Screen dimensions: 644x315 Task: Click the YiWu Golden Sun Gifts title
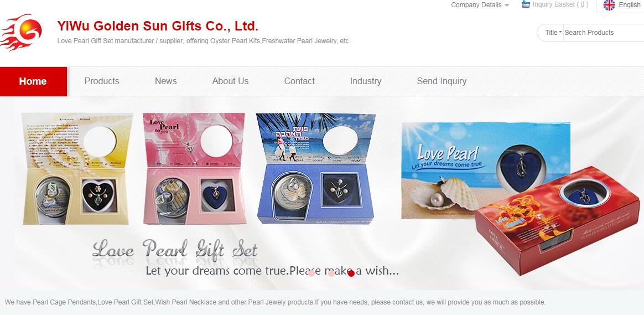tap(158, 26)
